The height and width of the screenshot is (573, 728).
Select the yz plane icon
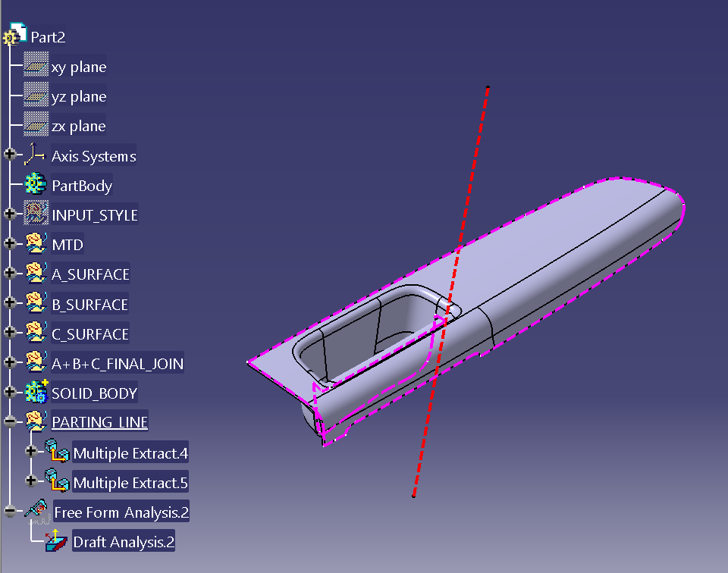tap(36, 94)
